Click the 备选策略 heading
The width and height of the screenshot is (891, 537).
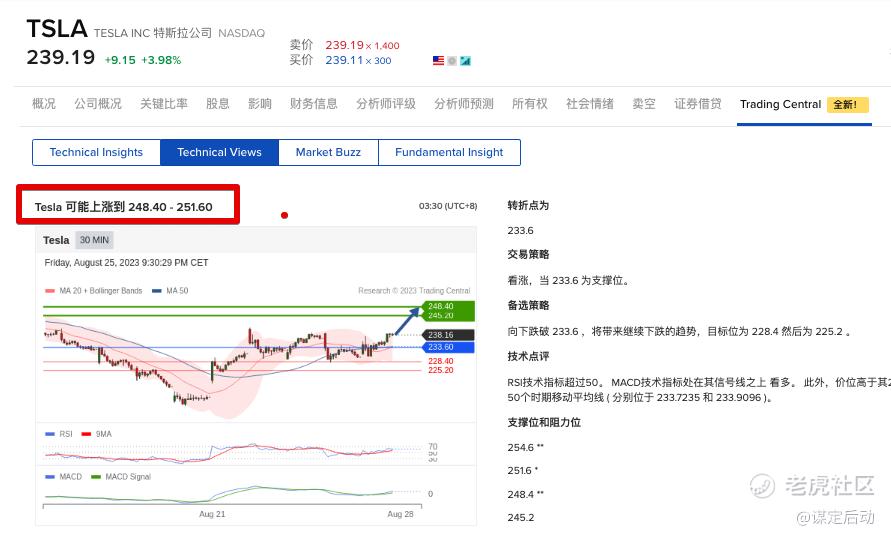528,306
